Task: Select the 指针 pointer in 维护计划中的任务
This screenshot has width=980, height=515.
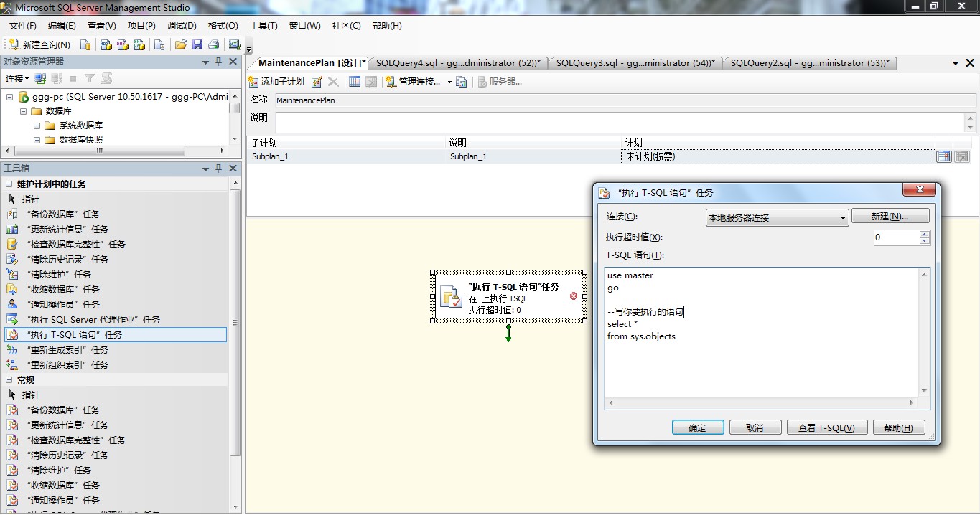Action: coord(29,199)
